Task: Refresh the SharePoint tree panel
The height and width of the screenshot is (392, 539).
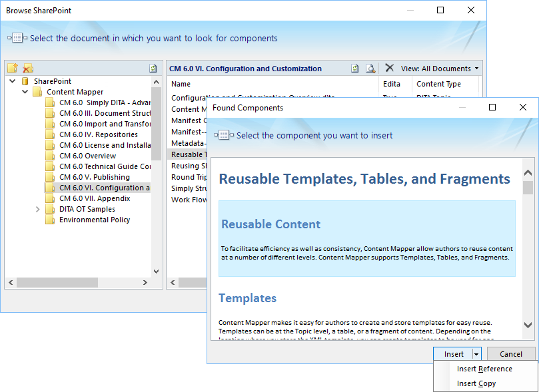Action: tap(153, 69)
